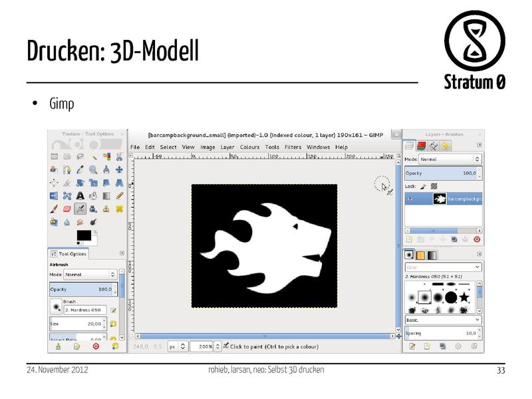Image resolution: width=532 pixels, height=399 pixels.
Task: Click the Delete Layer button in Layers panel
Action: coord(476,239)
